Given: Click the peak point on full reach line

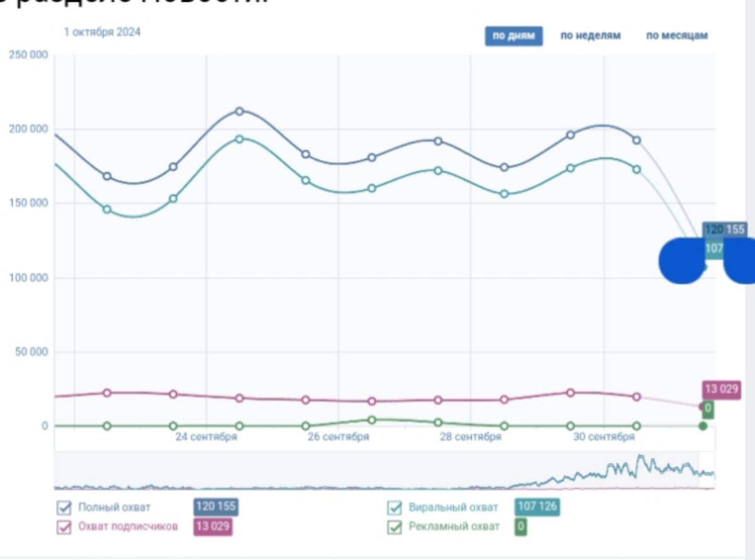Looking at the screenshot, I should coord(239,111).
